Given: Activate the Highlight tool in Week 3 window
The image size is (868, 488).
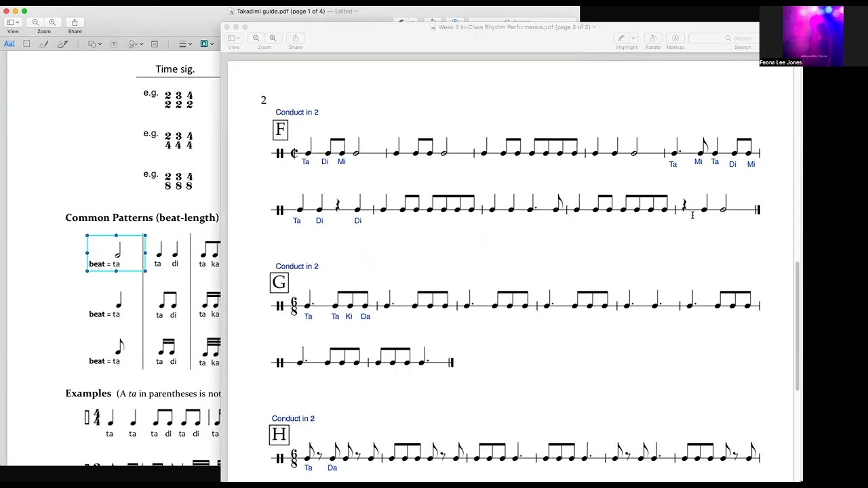Looking at the screenshot, I should click(x=621, y=39).
